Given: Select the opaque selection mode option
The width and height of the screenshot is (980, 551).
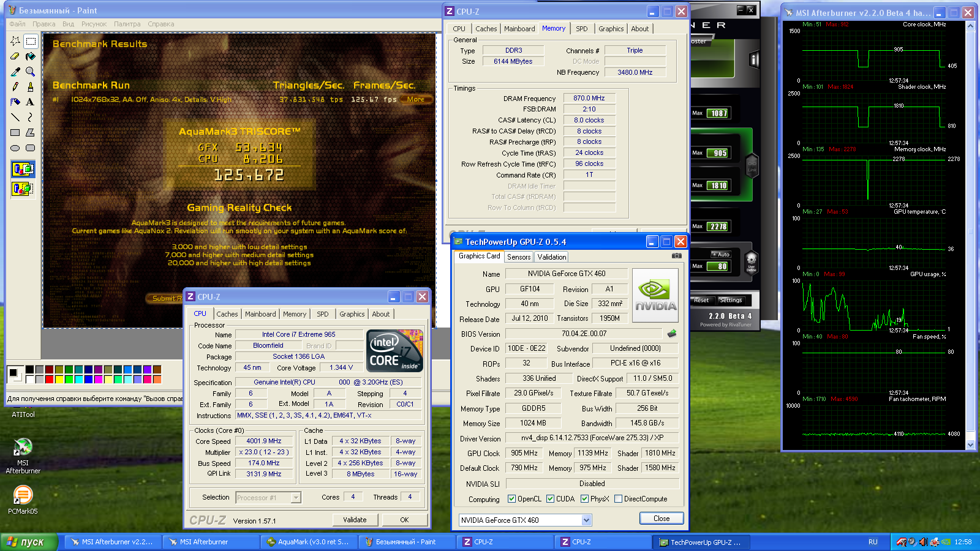Looking at the screenshot, I should [23, 169].
